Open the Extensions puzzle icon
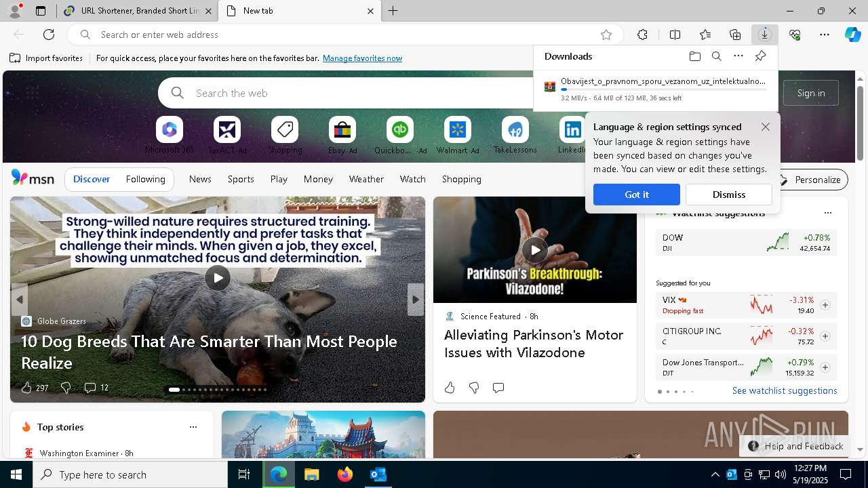Screen dimensions: 868x488 pyautogui.click(x=642, y=35)
